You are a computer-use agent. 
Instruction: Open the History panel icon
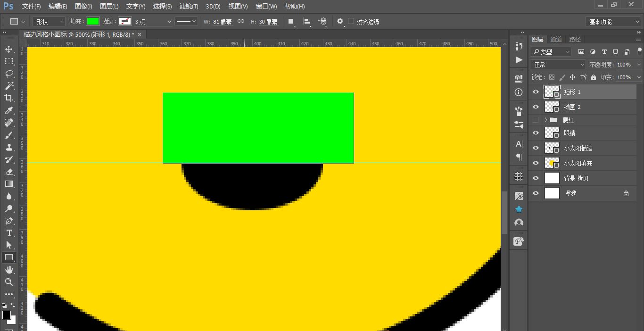coord(519,46)
